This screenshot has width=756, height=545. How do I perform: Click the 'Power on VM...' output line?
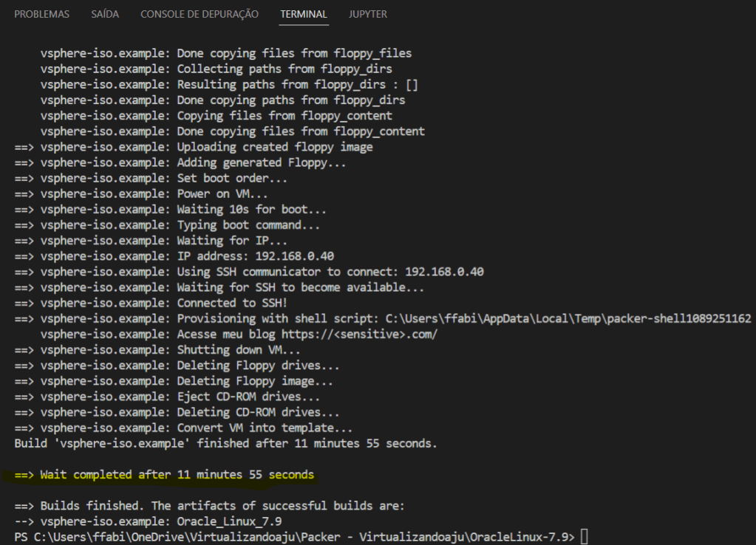coord(222,193)
